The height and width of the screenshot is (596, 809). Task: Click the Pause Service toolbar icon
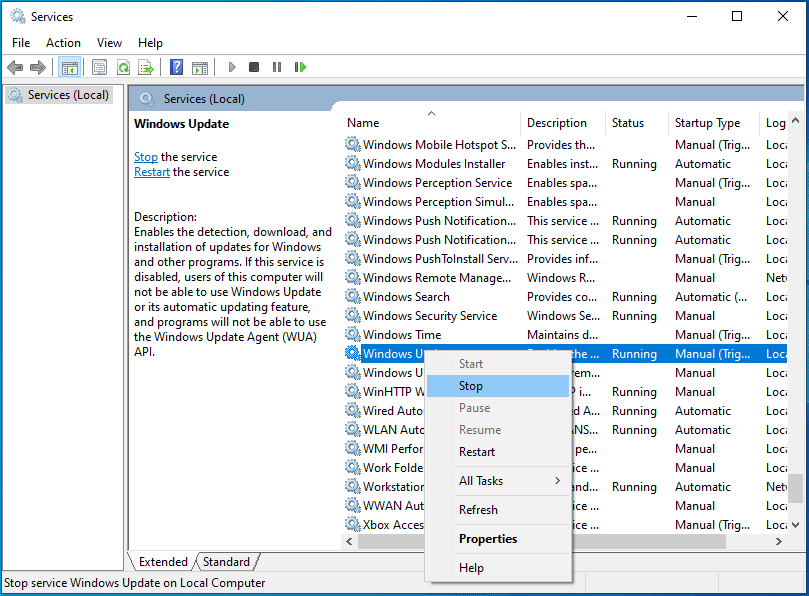(277, 67)
